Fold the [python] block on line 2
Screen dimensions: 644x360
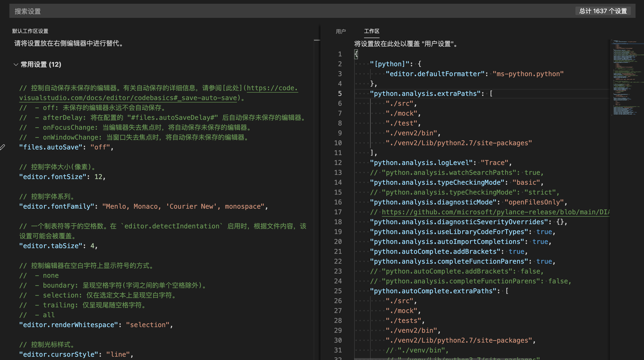pos(349,64)
